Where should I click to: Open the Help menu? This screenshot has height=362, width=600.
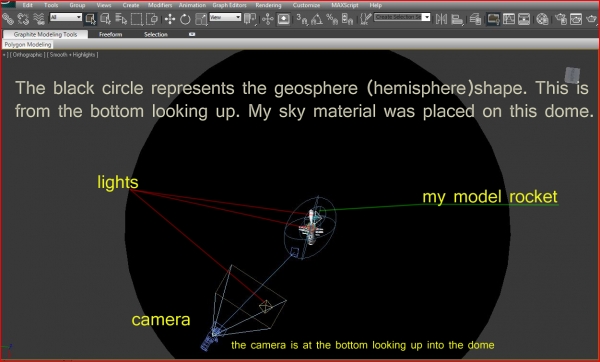(376, 5)
